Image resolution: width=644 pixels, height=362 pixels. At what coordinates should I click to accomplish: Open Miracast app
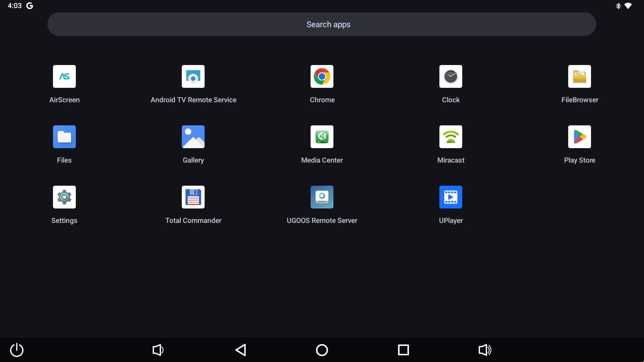(x=450, y=137)
